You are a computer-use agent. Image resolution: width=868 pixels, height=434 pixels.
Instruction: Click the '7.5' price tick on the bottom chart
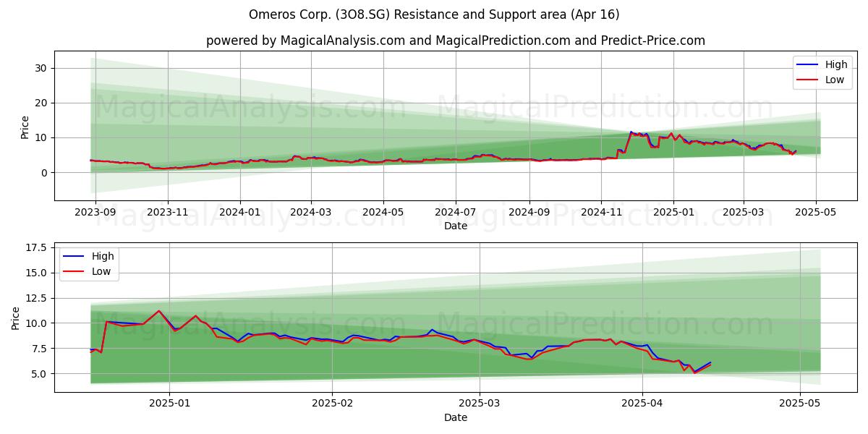40,349
